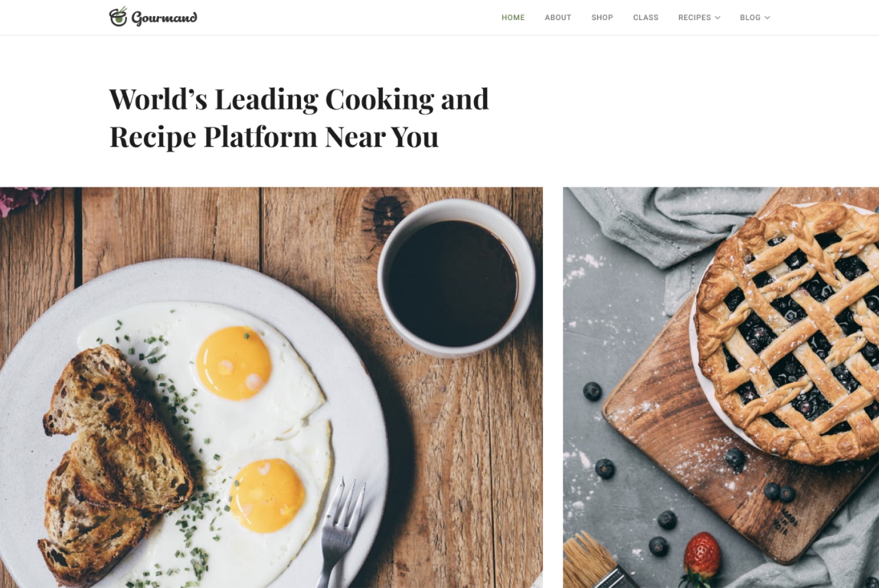
Task: Click the World's Leading Cooking headline
Action: point(299,118)
